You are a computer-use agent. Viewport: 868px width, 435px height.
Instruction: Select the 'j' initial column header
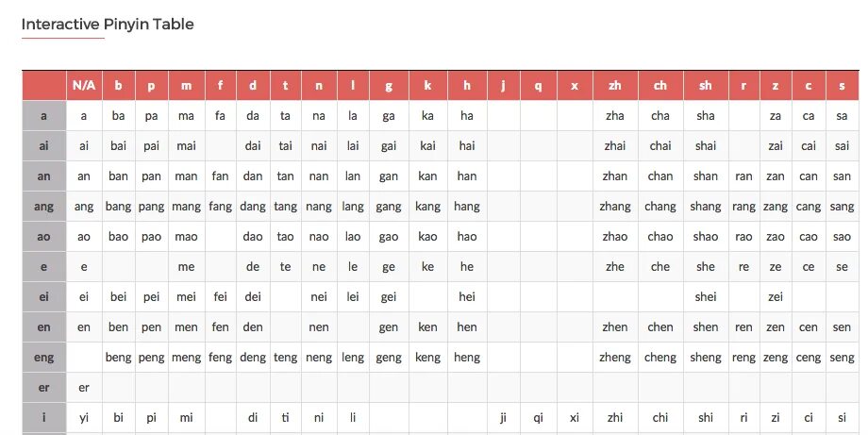coord(503,85)
